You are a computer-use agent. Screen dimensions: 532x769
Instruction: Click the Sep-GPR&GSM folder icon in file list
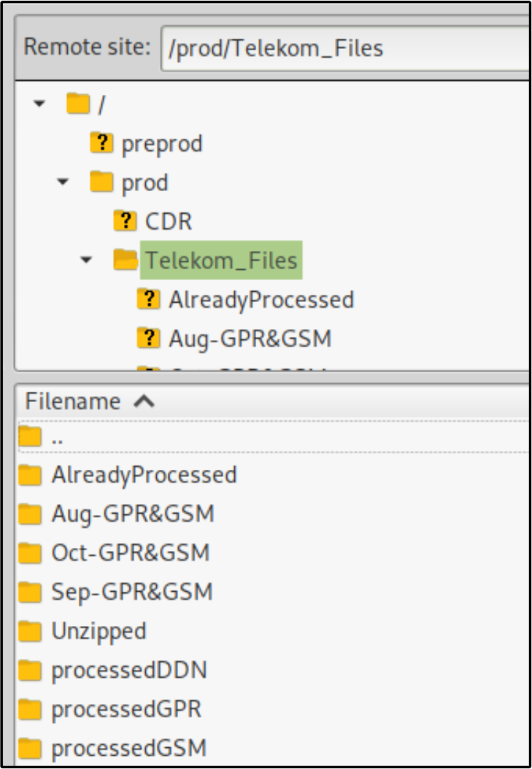[x=29, y=592]
